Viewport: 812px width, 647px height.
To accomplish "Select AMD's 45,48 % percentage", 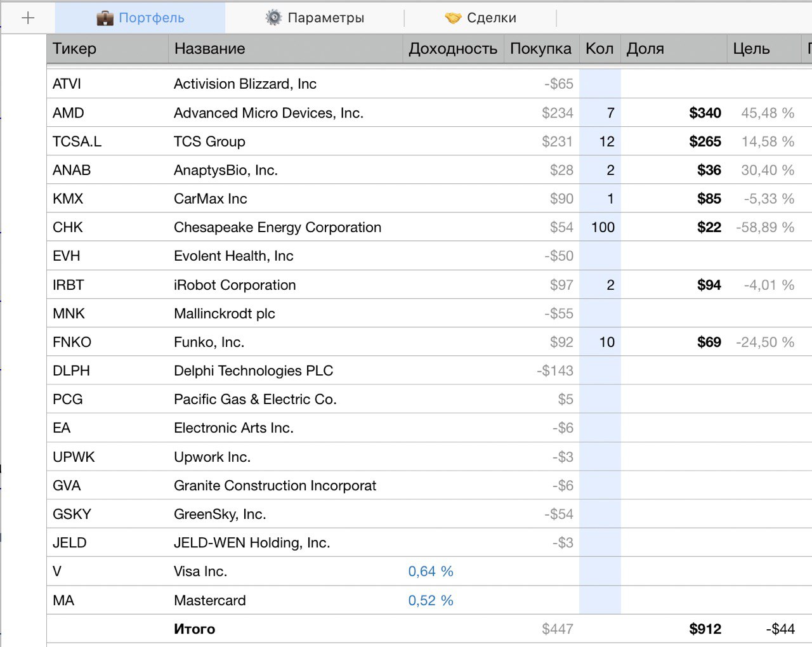I will (768, 113).
